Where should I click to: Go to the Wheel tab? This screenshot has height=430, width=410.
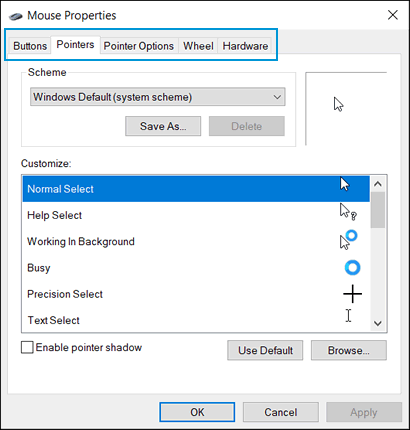pos(198,46)
